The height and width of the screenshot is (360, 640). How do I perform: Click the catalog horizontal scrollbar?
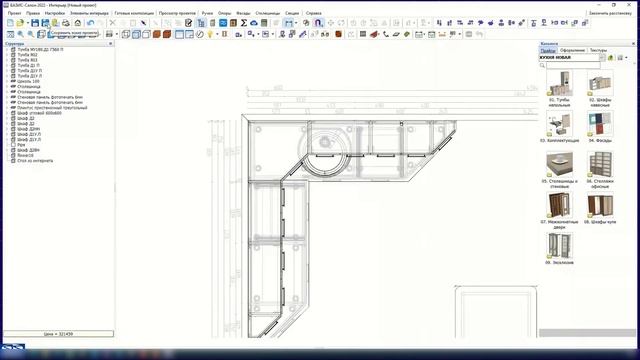pos(587,333)
